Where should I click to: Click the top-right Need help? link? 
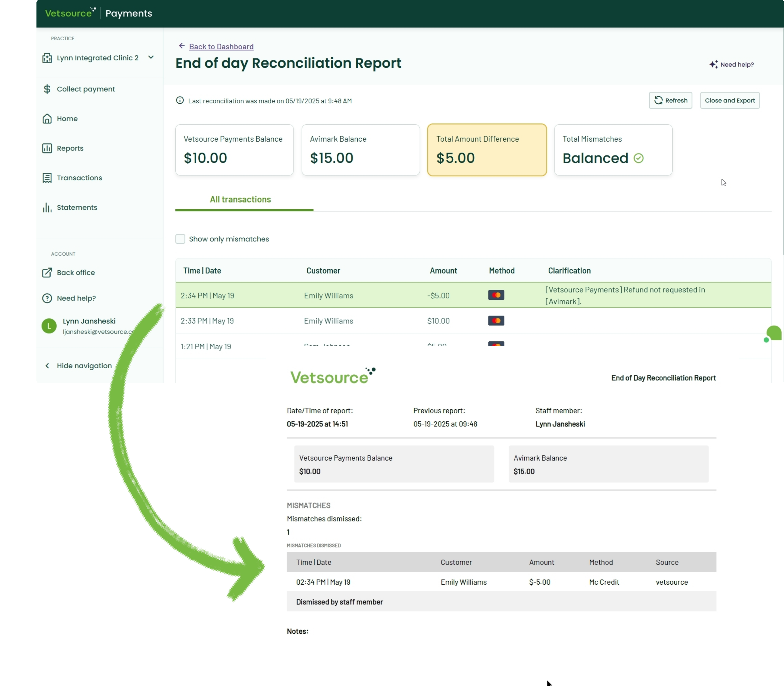coord(737,64)
